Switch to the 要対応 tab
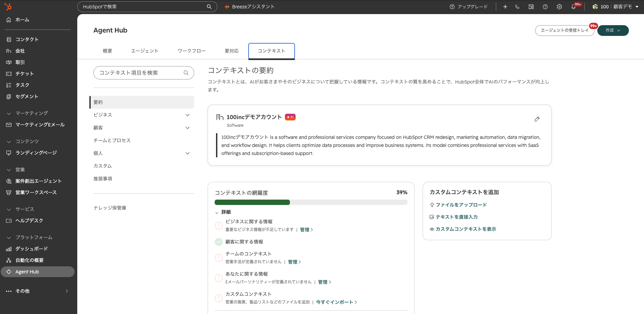This screenshot has width=644, height=314. (x=232, y=51)
